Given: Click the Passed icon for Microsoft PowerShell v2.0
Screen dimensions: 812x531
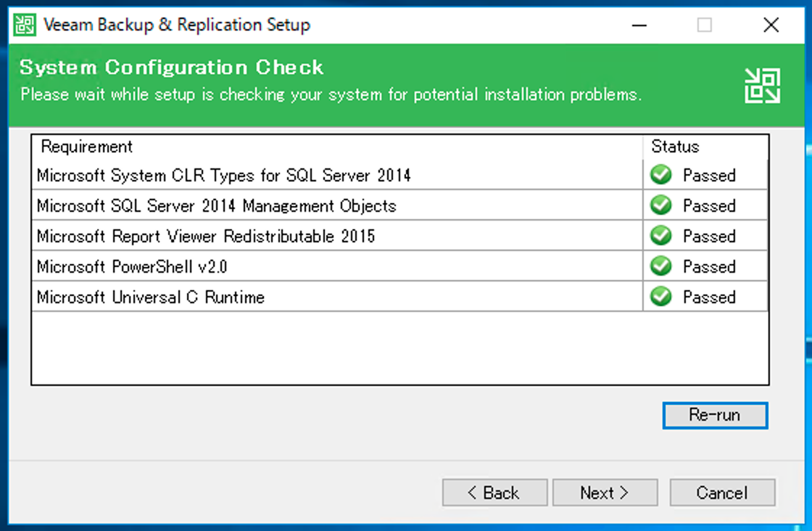Looking at the screenshot, I should [x=660, y=265].
